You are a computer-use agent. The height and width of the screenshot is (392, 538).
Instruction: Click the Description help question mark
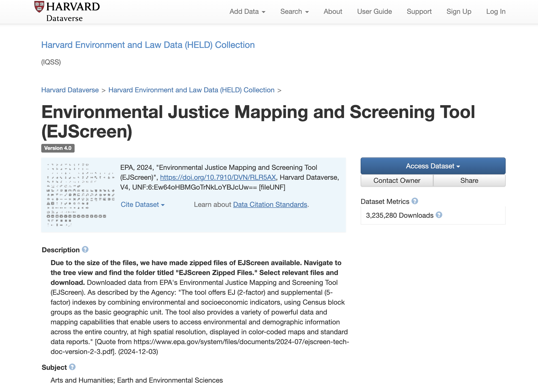(x=85, y=250)
